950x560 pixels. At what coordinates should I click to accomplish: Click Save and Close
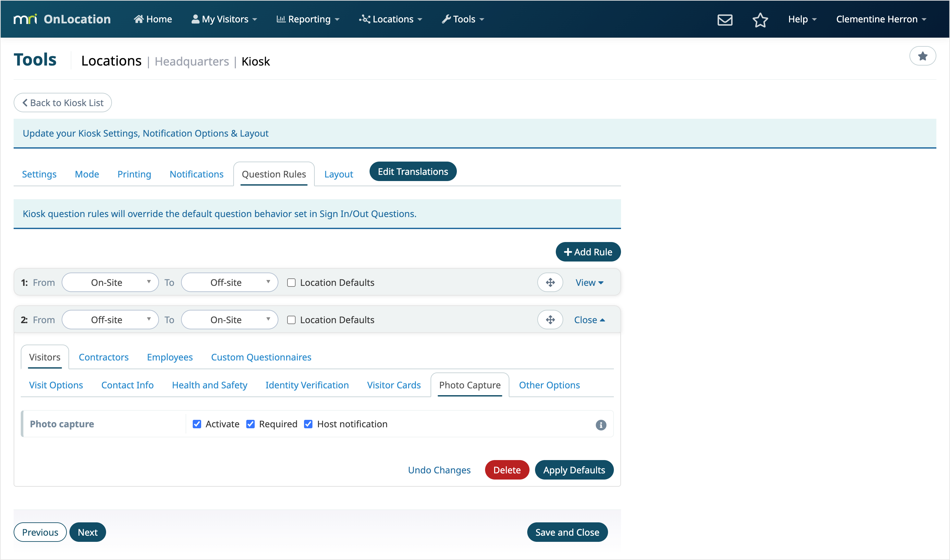pos(567,532)
